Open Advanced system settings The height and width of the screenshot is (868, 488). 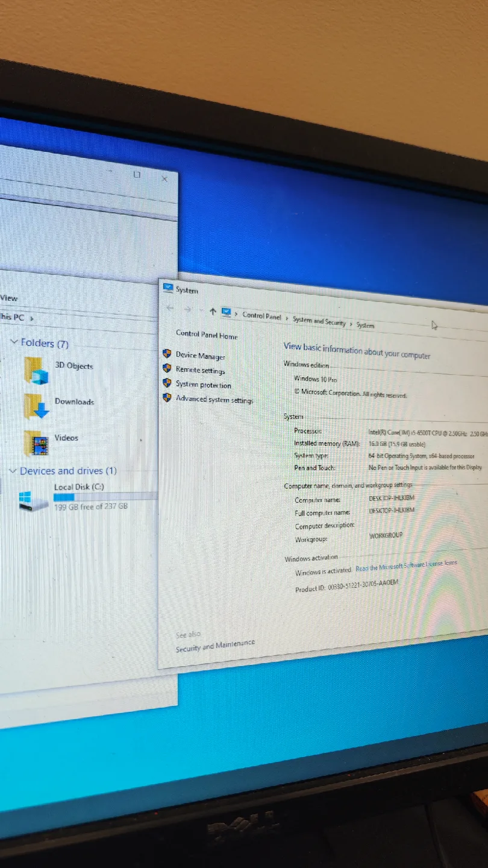point(213,399)
